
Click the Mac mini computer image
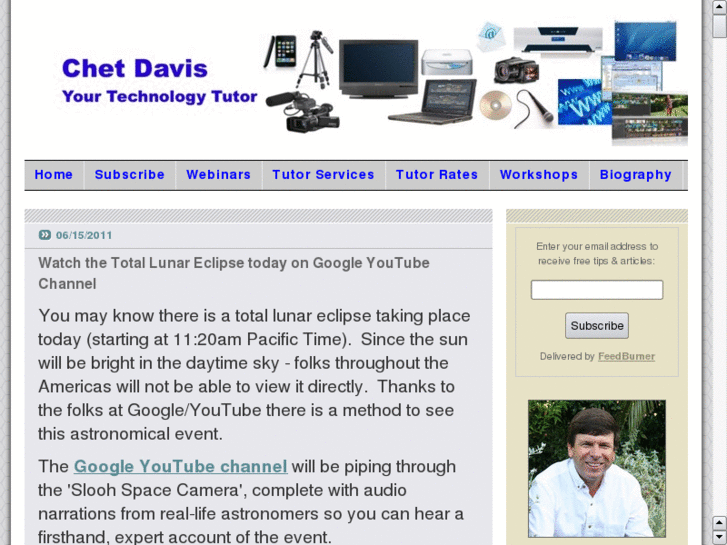(447, 63)
